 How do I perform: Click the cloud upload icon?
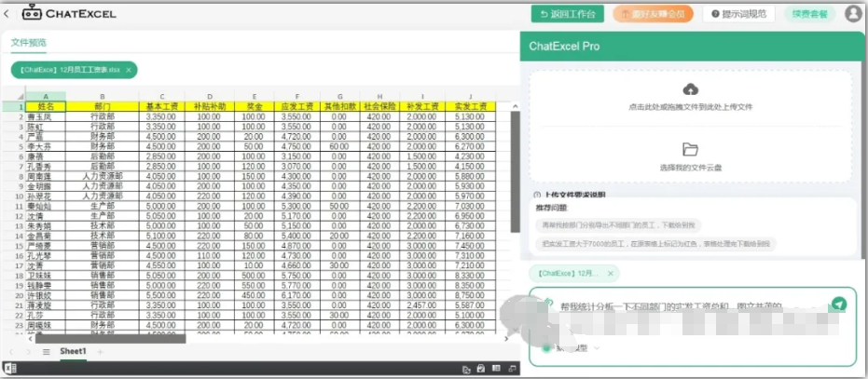691,89
